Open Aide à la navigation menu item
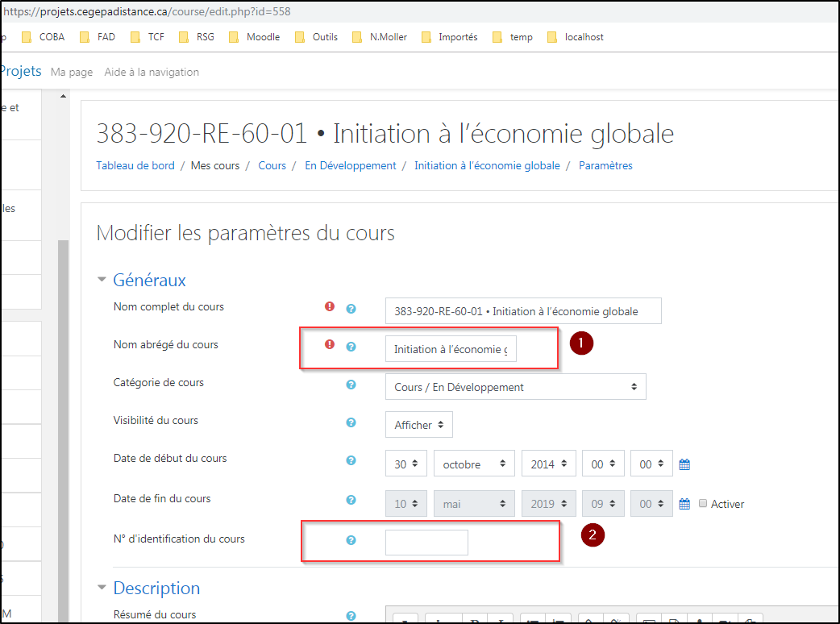Viewport: 840px width, 624px height. coord(152,72)
